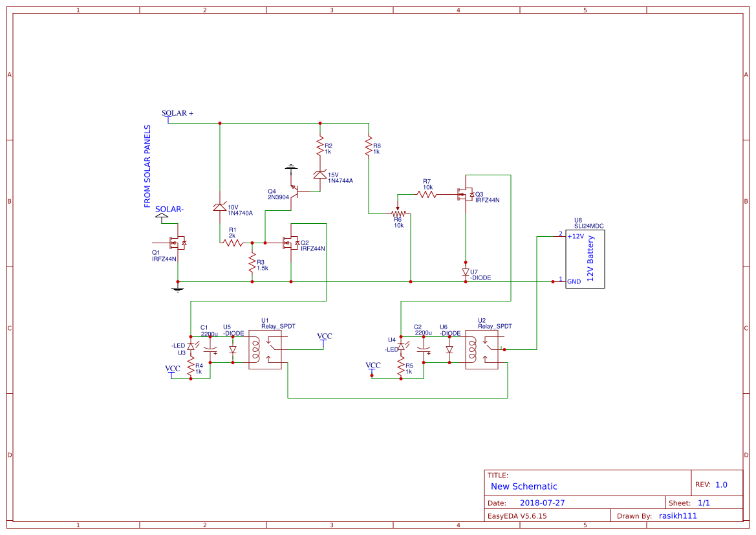Click the 10V 1N4740A zener diode
756x535 pixels.
(221, 207)
